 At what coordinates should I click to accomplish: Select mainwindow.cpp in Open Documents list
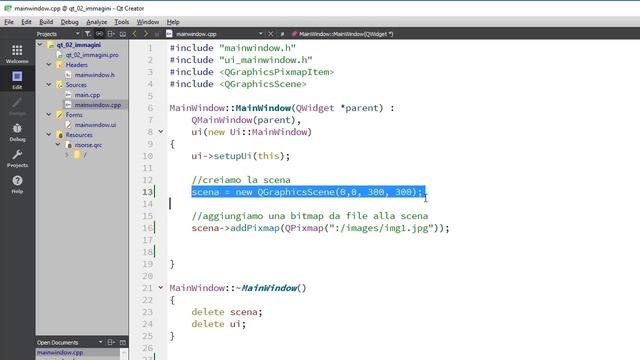click(x=60, y=353)
